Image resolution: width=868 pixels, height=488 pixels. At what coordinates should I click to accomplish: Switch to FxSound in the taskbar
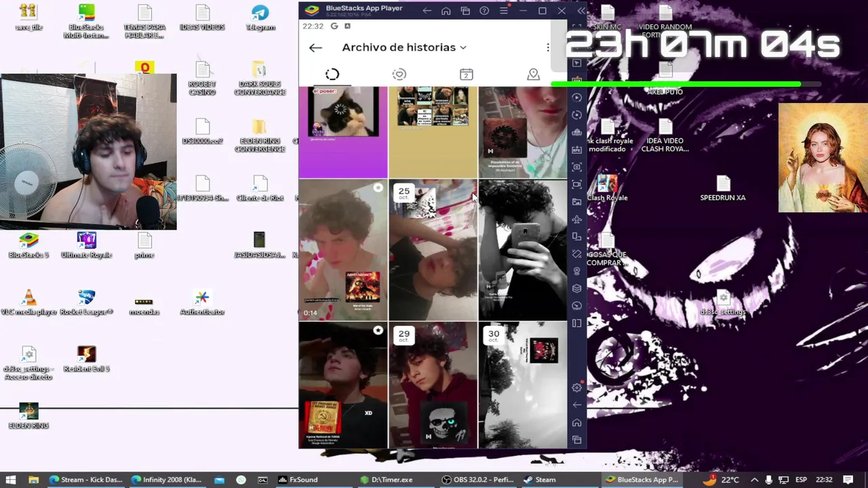click(298, 480)
